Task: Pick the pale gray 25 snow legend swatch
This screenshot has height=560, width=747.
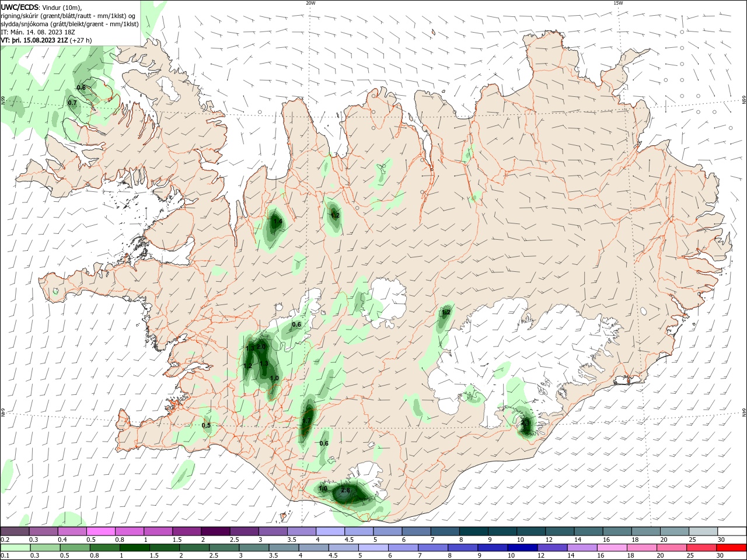Action: coord(703,531)
